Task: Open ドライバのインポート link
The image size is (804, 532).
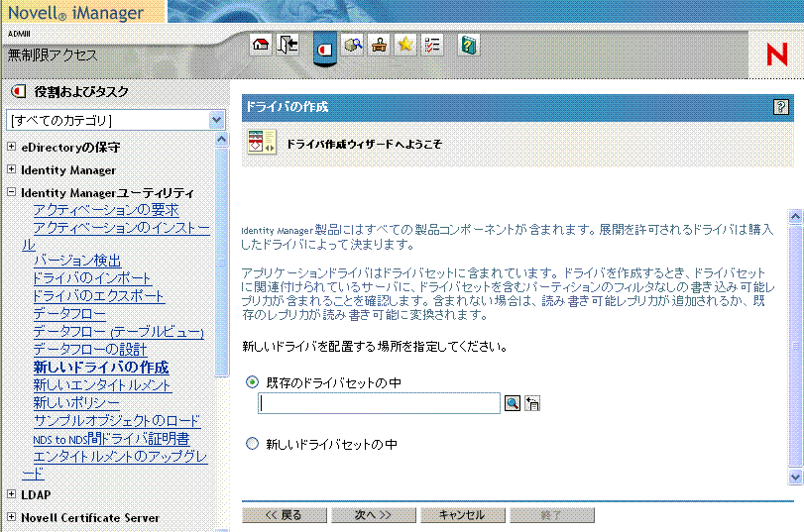Action: [x=92, y=278]
